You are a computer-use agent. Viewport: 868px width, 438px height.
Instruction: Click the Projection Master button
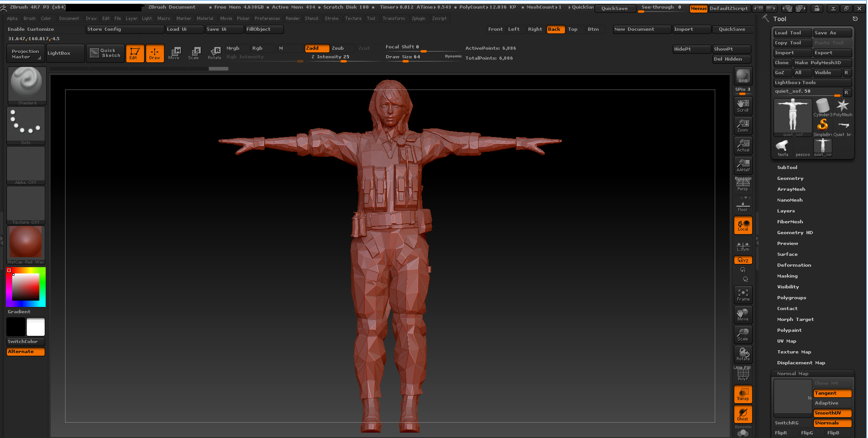coord(26,53)
